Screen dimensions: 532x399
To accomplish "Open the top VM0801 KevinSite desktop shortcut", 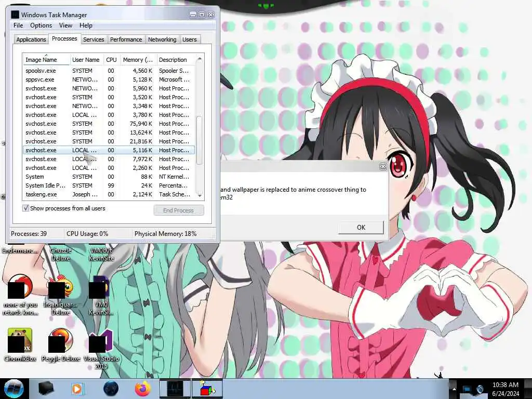I will pyautogui.click(x=101, y=254).
